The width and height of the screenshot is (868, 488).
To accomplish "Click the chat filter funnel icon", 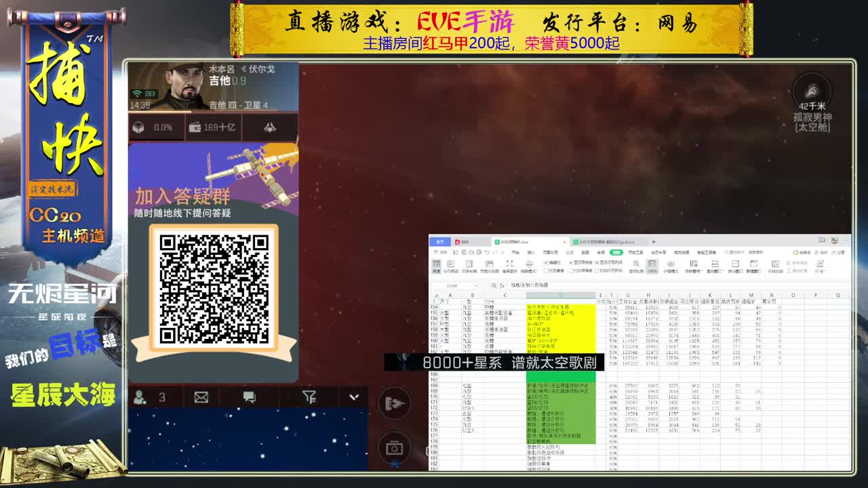I will [x=309, y=397].
